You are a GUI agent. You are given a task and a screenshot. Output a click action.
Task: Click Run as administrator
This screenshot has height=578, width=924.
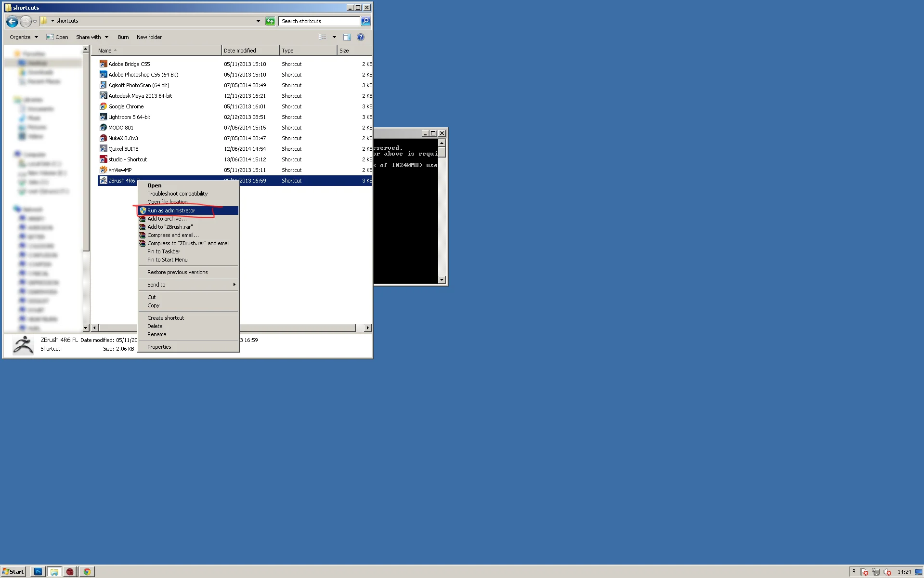pos(188,210)
